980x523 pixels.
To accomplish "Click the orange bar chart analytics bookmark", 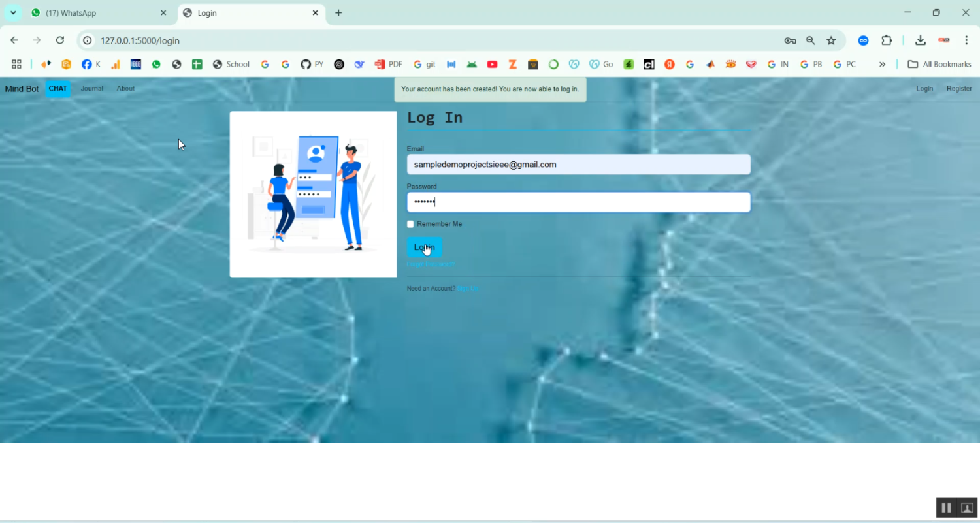I will click(x=116, y=64).
